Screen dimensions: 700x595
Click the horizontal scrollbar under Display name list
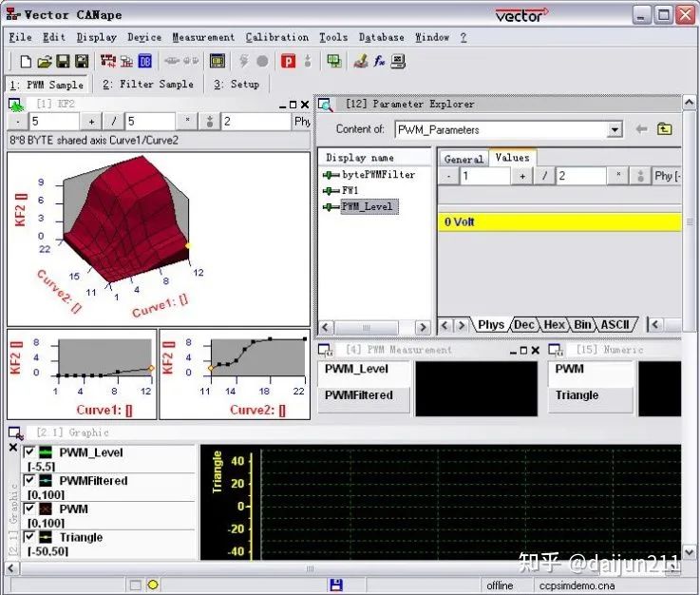[367, 327]
